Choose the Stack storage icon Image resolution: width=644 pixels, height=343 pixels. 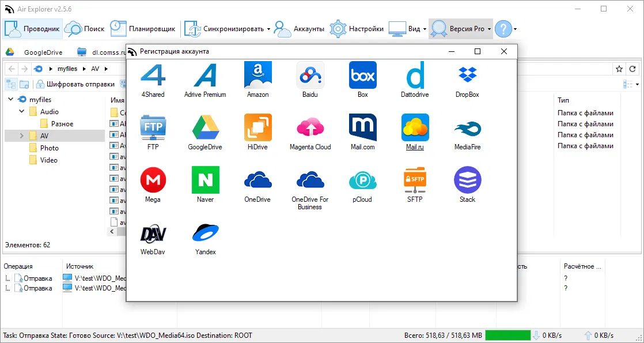(x=467, y=180)
